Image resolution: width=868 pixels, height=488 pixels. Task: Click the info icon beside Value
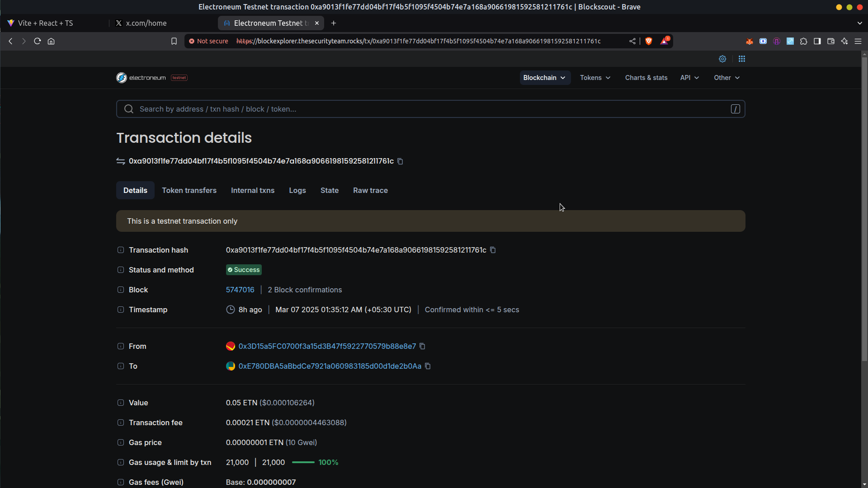[121, 403]
